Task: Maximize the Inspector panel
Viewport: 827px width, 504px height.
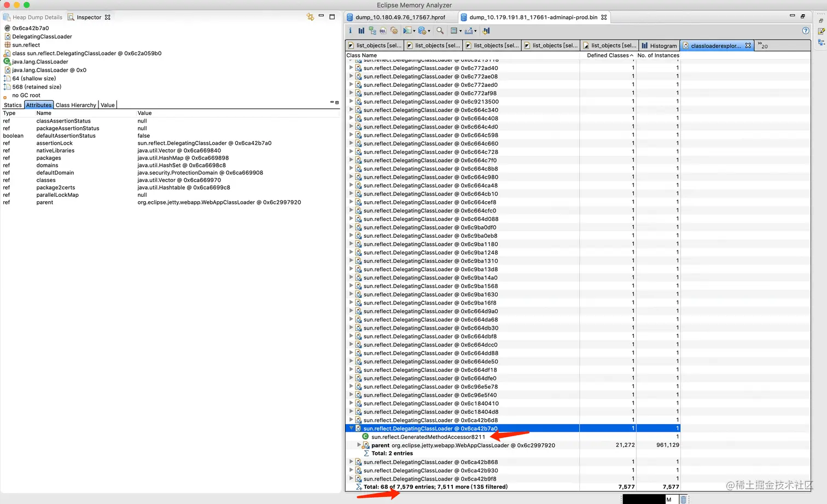Action: coord(332,16)
